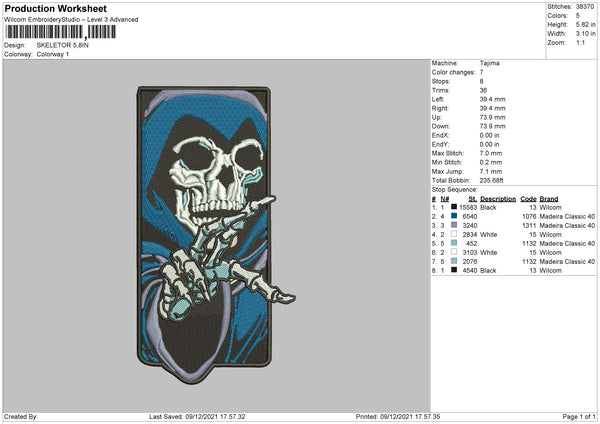Click the stitch count '6540' in row 2
600x424 pixels.
point(470,217)
